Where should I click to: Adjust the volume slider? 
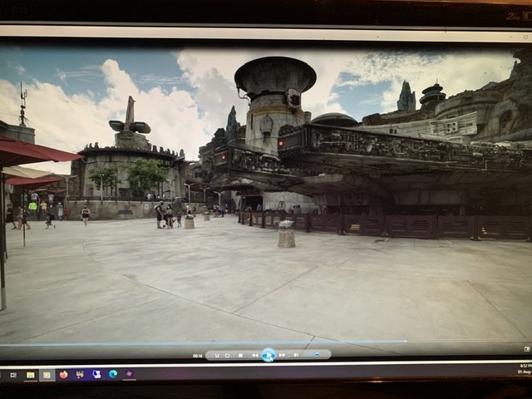pyautogui.click(x=316, y=355)
